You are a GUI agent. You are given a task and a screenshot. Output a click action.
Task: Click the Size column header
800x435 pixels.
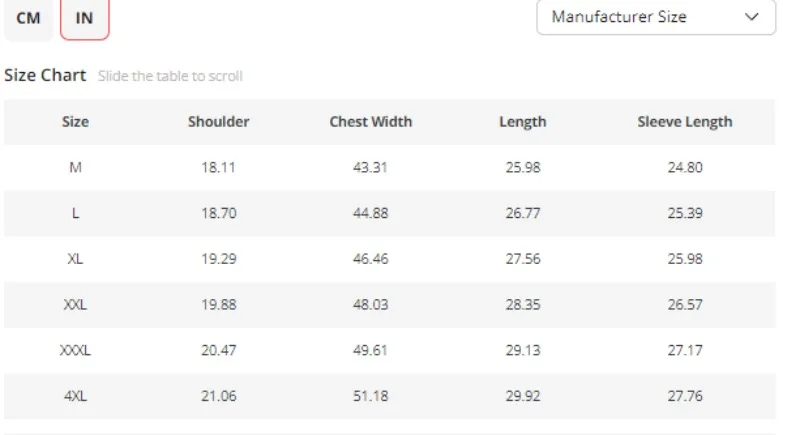click(x=76, y=122)
